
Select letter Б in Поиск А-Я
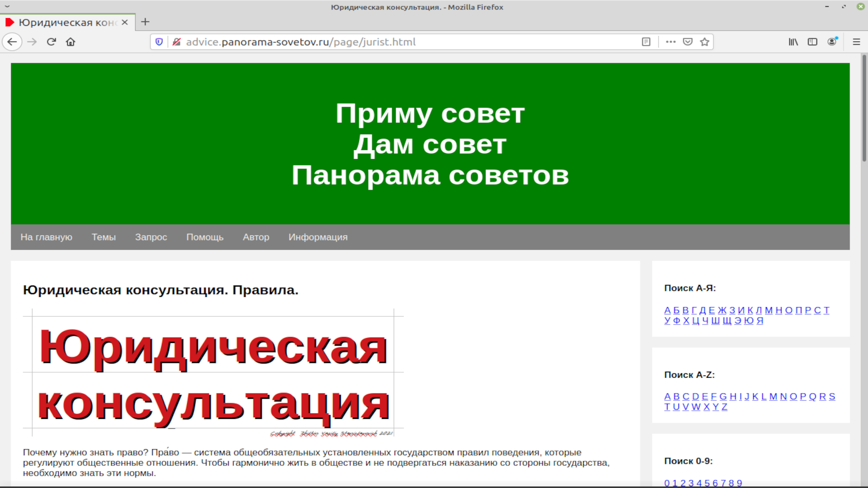click(x=676, y=310)
